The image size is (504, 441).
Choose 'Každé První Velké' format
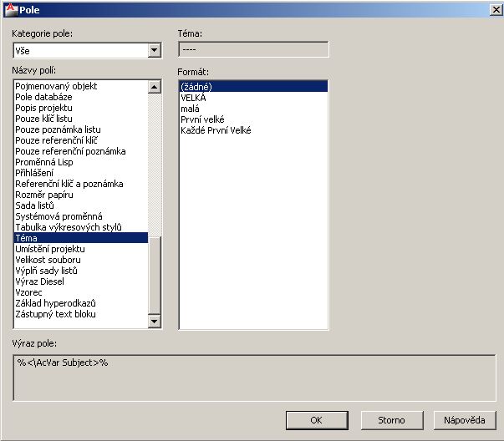pos(216,130)
